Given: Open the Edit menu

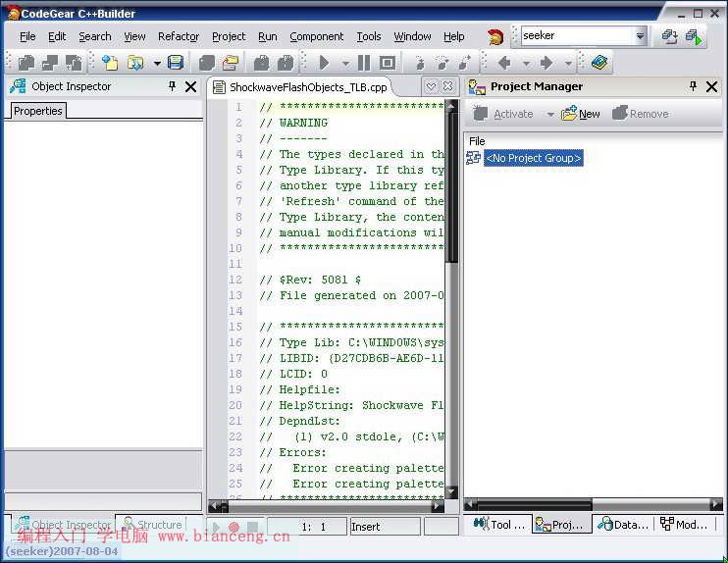Looking at the screenshot, I should [x=57, y=36].
